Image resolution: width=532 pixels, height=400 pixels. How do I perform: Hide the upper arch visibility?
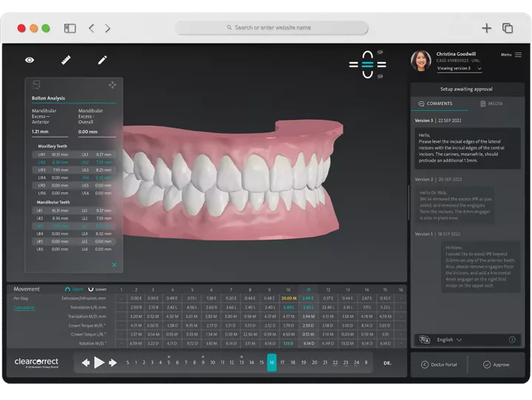click(x=381, y=52)
